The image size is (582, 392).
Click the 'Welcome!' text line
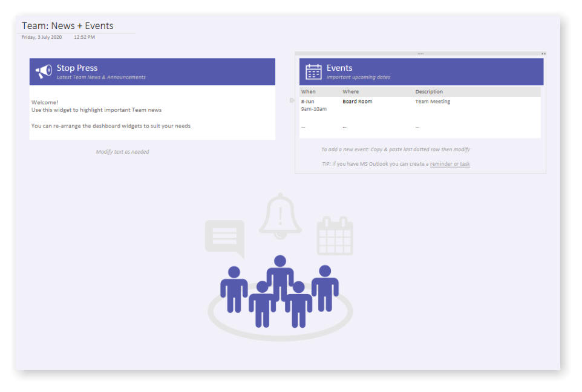point(45,102)
